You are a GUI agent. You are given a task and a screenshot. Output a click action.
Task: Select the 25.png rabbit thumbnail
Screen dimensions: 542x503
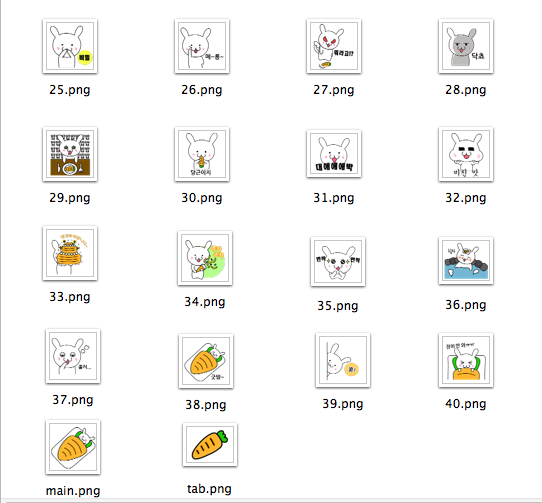(70, 46)
